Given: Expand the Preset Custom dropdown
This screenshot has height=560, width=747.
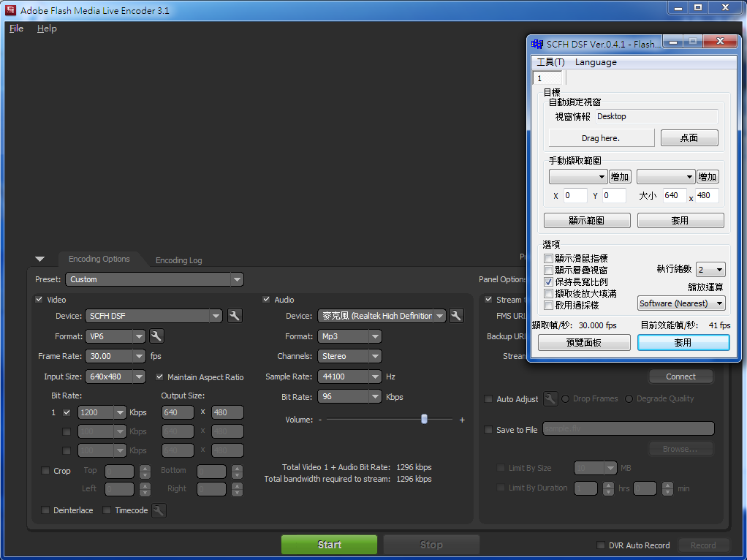Looking at the screenshot, I should pyautogui.click(x=236, y=279).
